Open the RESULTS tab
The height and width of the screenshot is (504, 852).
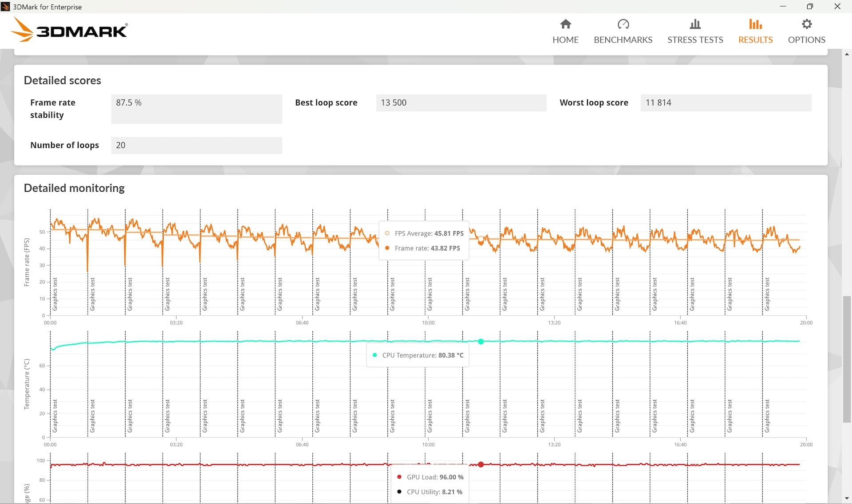(755, 31)
